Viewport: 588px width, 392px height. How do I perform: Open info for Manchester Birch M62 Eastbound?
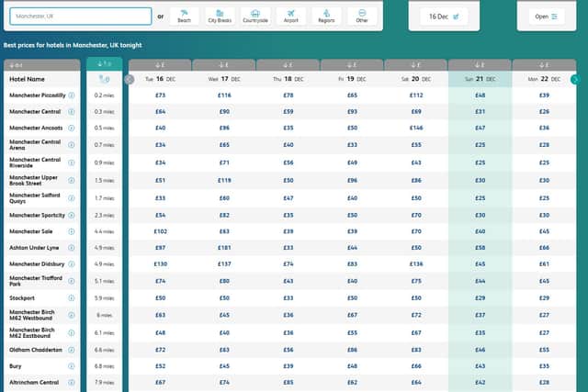[x=72, y=333]
